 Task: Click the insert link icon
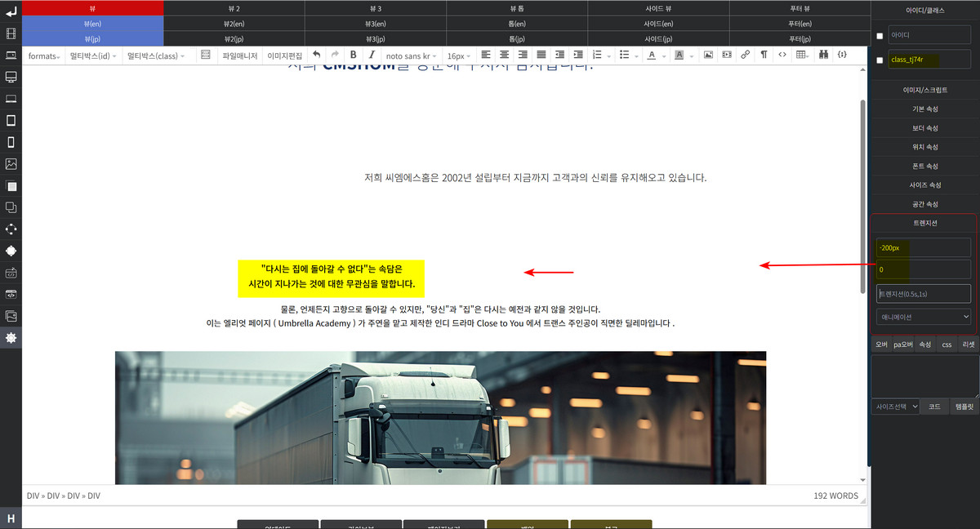(x=745, y=56)
